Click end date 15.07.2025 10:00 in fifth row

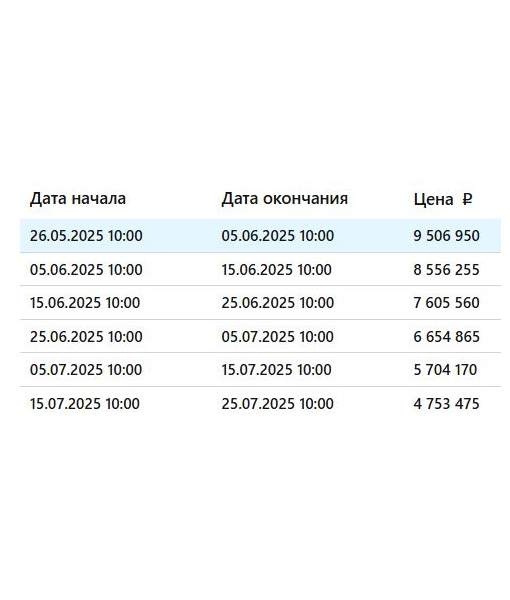coord(276,370)
